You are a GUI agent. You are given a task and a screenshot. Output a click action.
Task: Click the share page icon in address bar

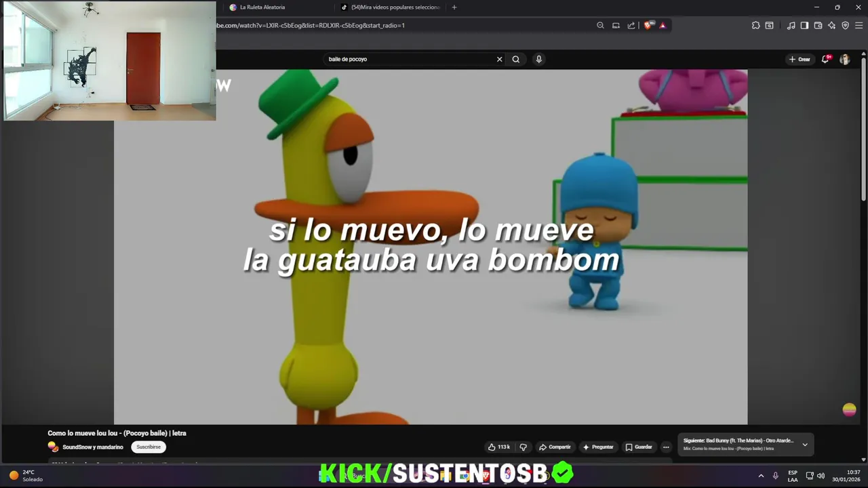631,25
